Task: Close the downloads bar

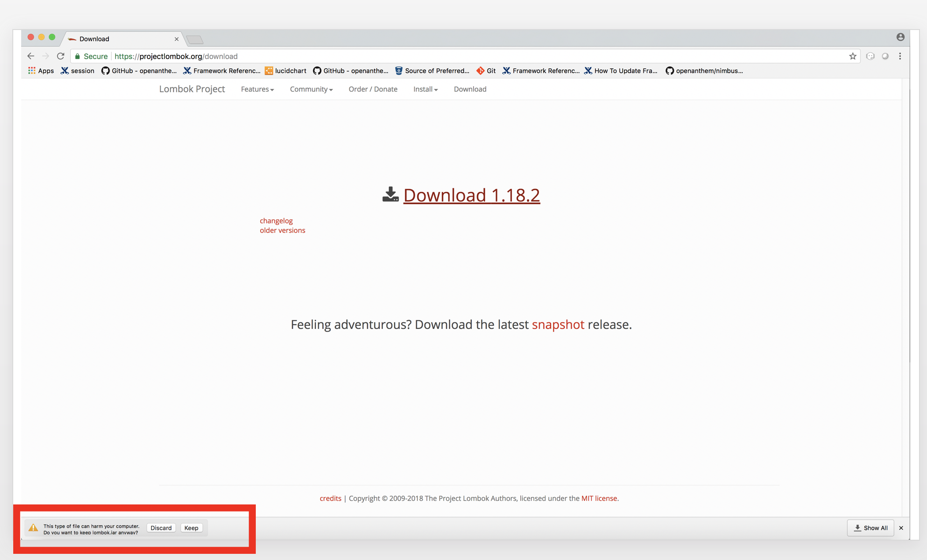Action: coord(901,528)
